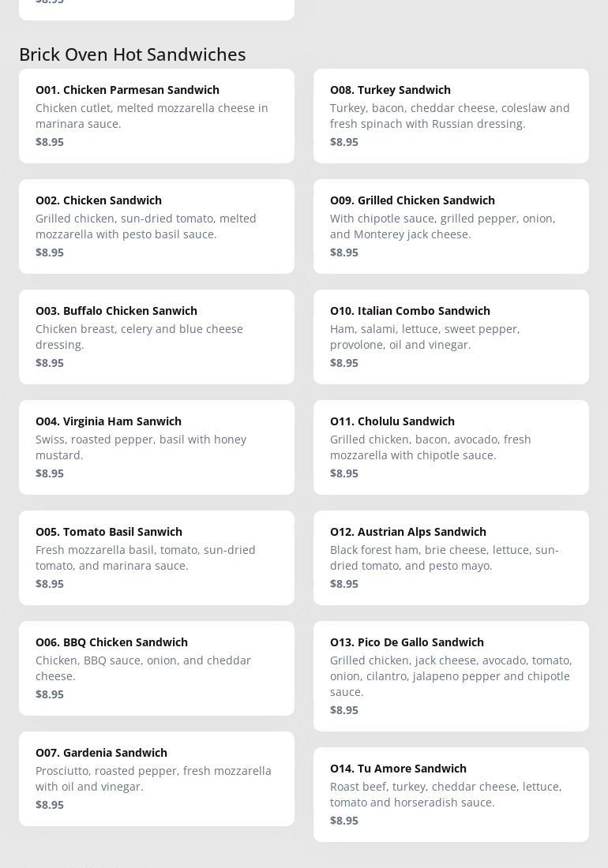This screenshot has width=608, height=868.
Task: Click the Gardenia Sandwich prosciutto description
Action: (x=153, y=779)
